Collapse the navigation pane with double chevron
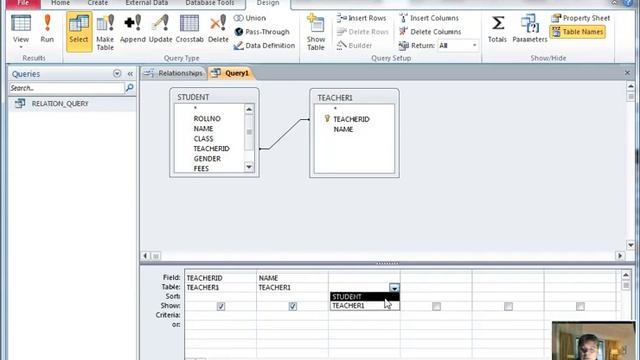The image size is (640, 360). pos(130,74)
